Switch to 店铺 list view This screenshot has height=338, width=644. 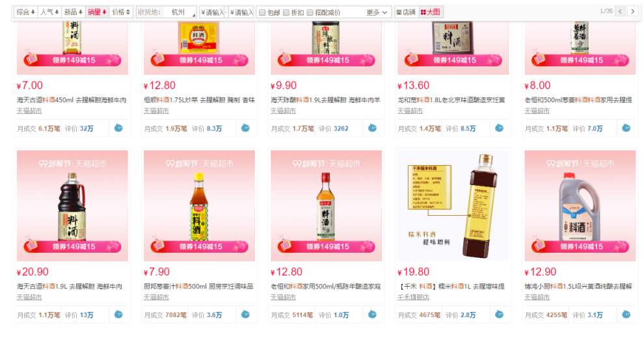[x=406, y=12]
